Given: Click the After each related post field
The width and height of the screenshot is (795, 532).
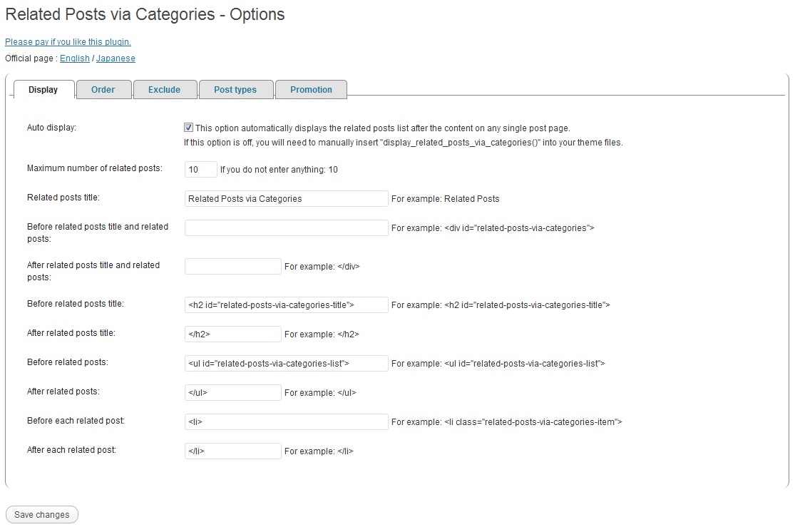Looking at the screenshot, I should [x=232, y=451].
